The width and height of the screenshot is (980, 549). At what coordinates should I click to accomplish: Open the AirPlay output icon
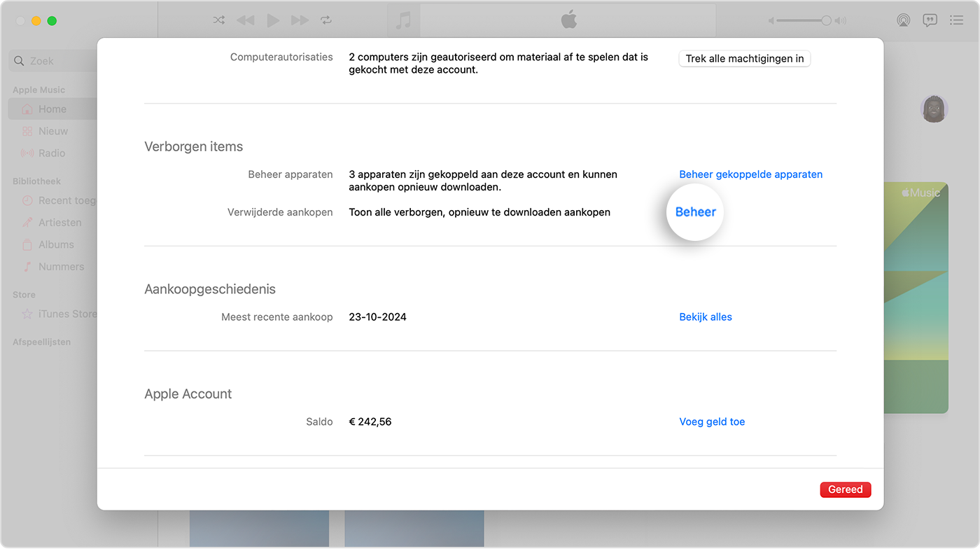coord(904,20)
